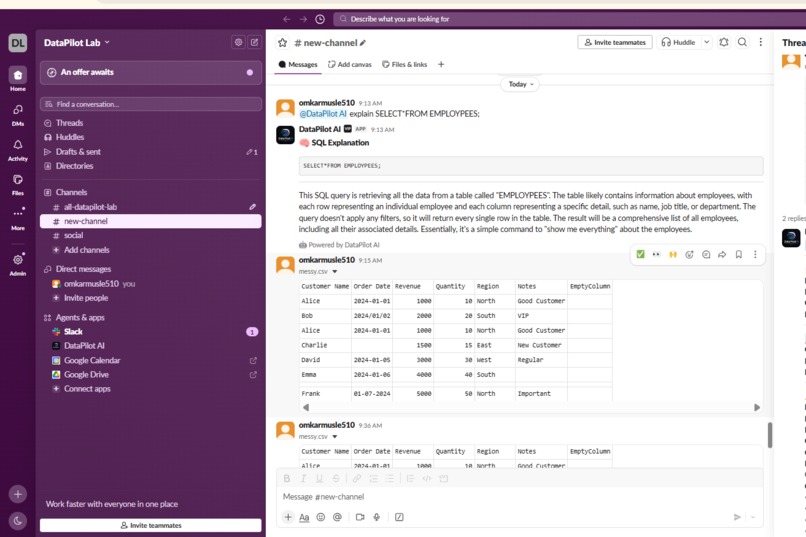Click the create new plus button
This screenshot has height=537, width=806.
(x=17, y=494)
